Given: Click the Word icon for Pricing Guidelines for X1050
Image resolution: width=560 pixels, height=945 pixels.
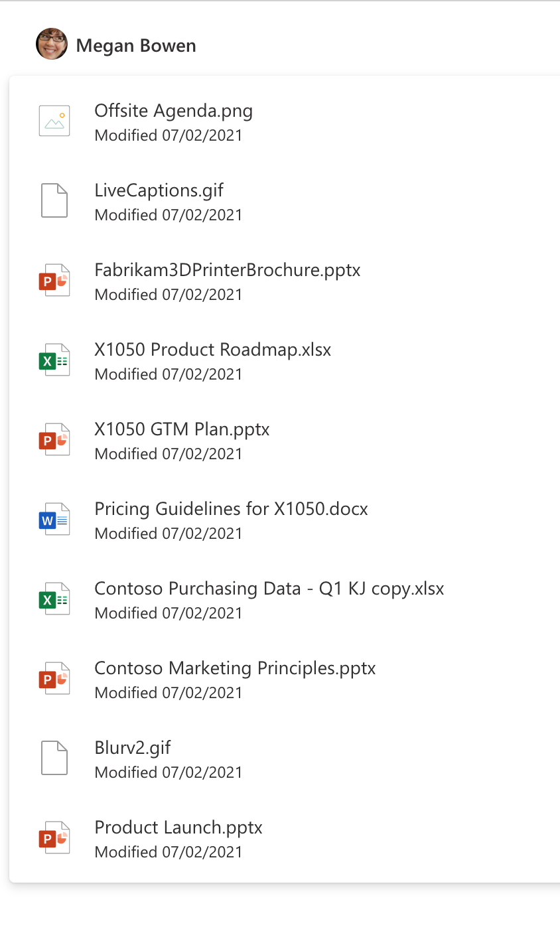Looking at the screenshot, I should [54, 519].
